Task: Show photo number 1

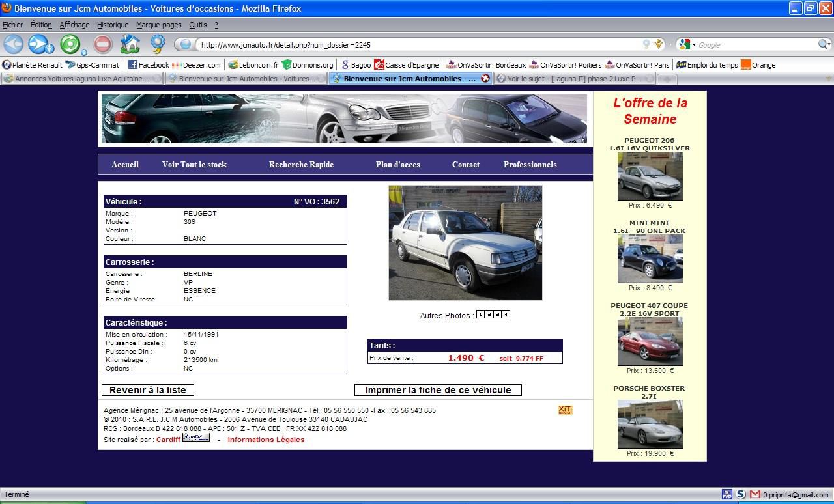Action: [480, 315]
